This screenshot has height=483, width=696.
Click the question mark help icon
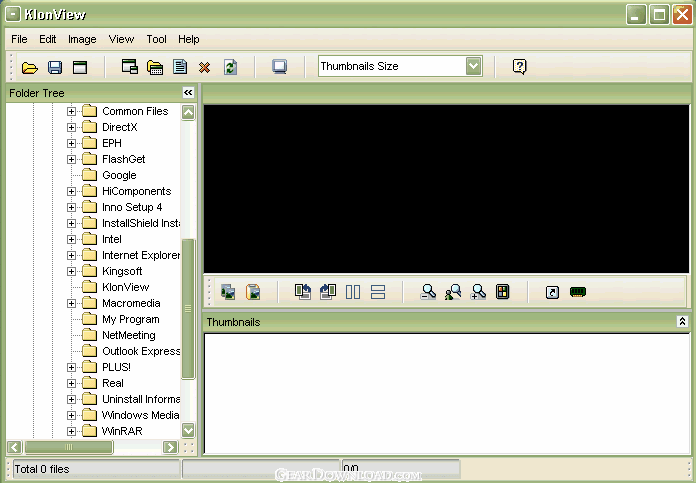coord(519,67)
